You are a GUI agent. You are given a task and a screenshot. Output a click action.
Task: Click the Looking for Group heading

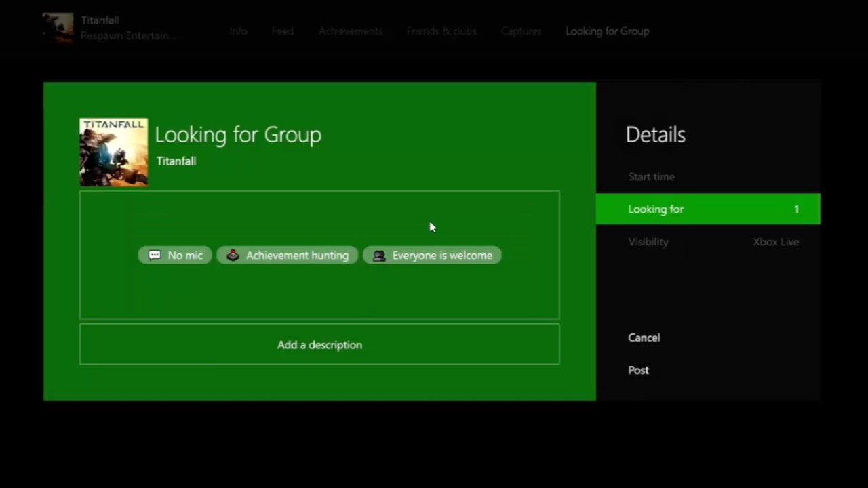click(238, 135)
